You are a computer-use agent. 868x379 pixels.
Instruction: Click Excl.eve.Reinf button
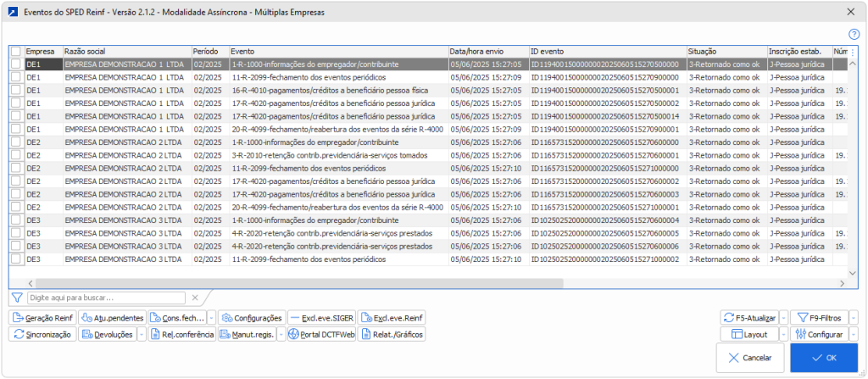tap(392, 318)
